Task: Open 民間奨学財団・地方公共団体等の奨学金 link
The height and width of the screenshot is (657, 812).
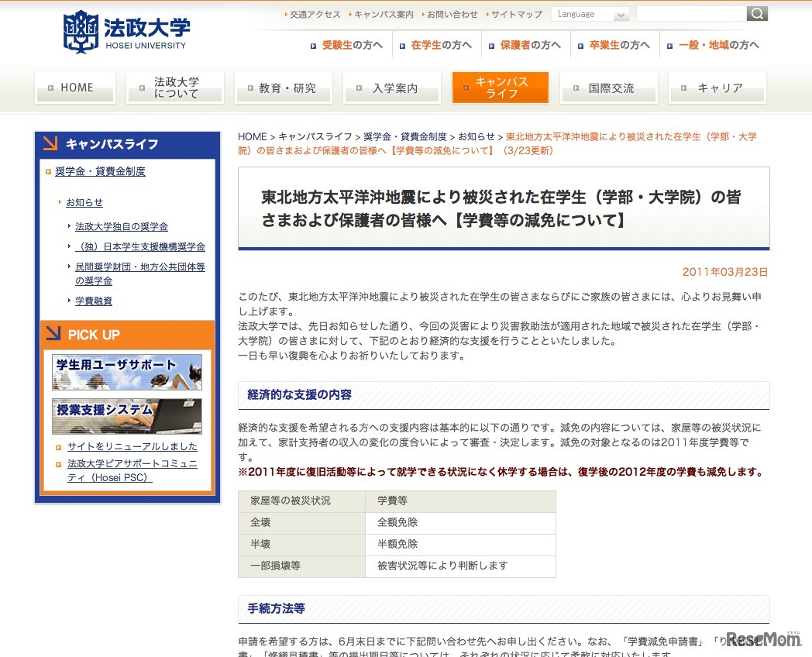Action: (140, 273)
